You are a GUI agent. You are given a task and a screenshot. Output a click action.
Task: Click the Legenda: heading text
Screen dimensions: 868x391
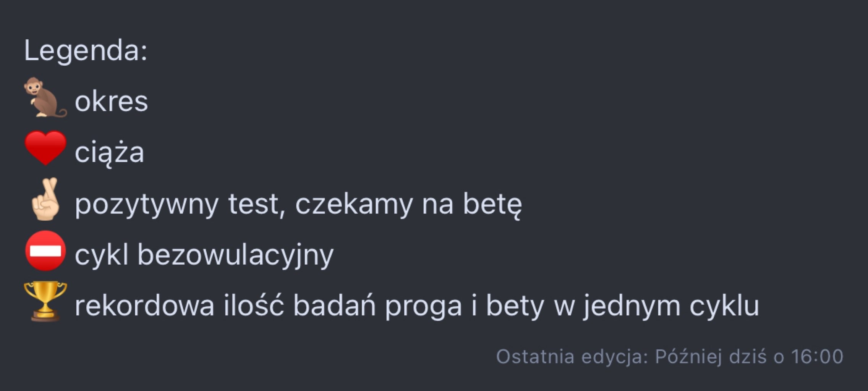point(86,50)
